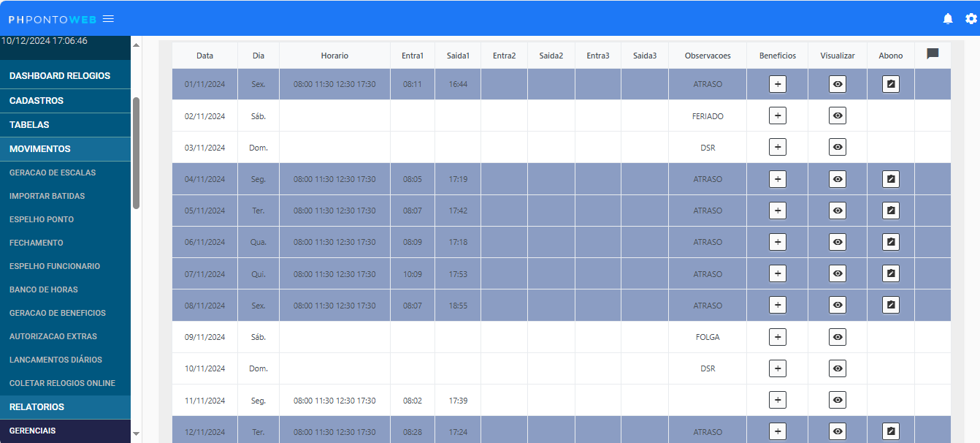Screen dimensions: 980x443
Task: Open the GERENCIAIS menu item
Action: tap(32, 430)
